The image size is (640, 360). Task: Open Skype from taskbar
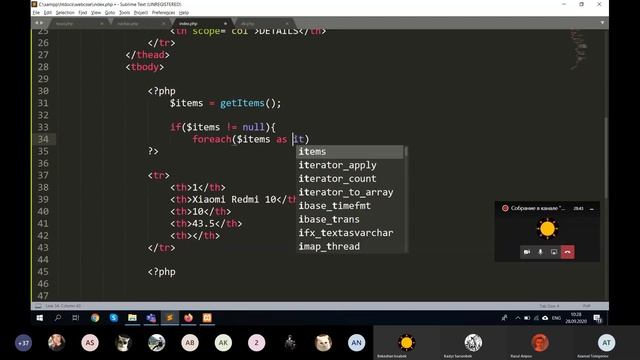(x=113, y=318)
